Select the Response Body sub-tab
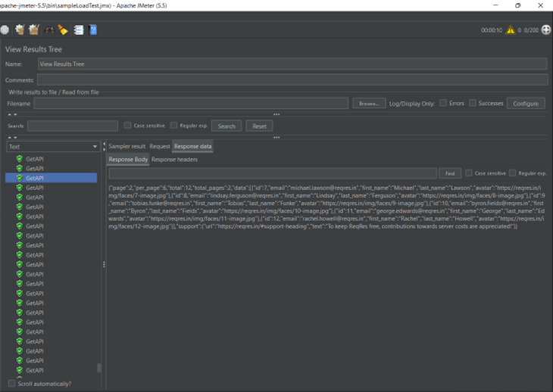The height and width of the screenshot is (392, 553). pos(128,159)
